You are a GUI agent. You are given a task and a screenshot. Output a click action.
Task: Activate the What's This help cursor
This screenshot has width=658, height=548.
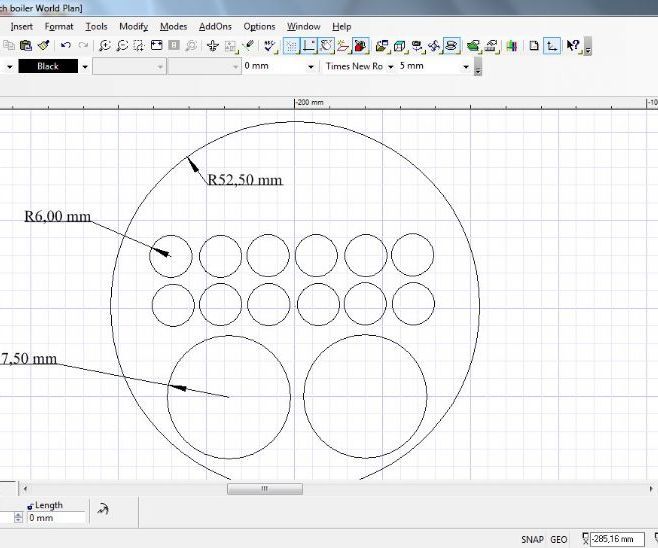(573, 46)
